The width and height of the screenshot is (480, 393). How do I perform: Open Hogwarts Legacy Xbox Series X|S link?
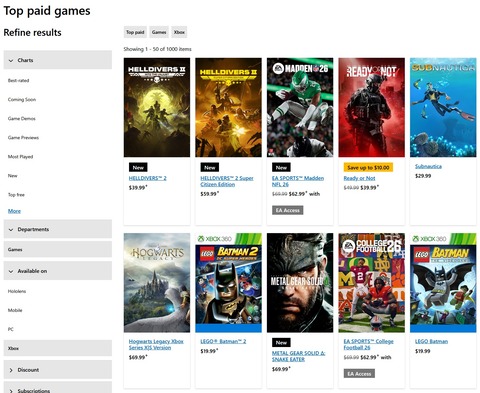coord(156,344)
